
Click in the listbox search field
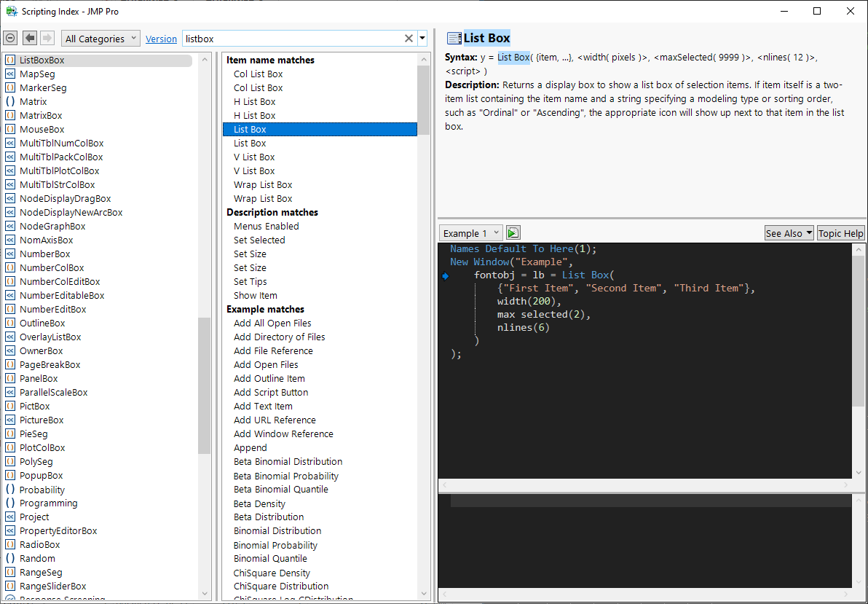point(292,38)
